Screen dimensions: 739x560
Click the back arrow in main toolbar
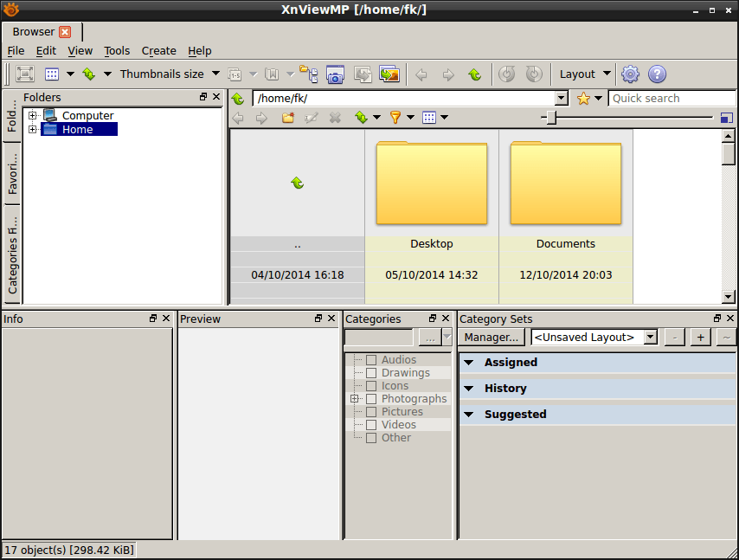421,74
